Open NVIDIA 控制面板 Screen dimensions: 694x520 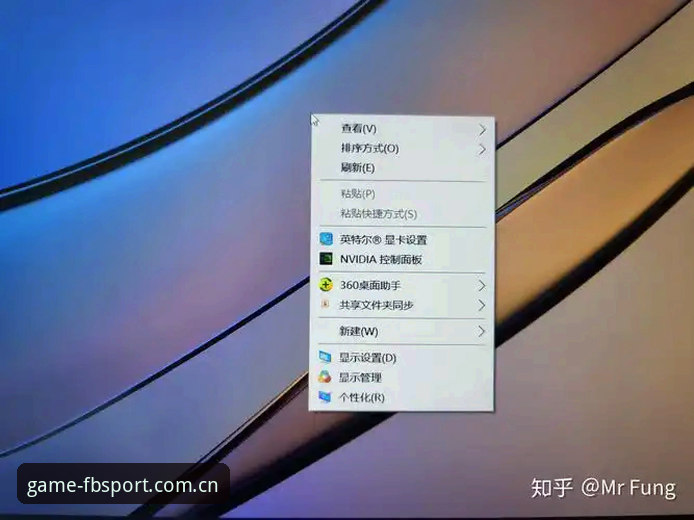[x=402, y=259]
